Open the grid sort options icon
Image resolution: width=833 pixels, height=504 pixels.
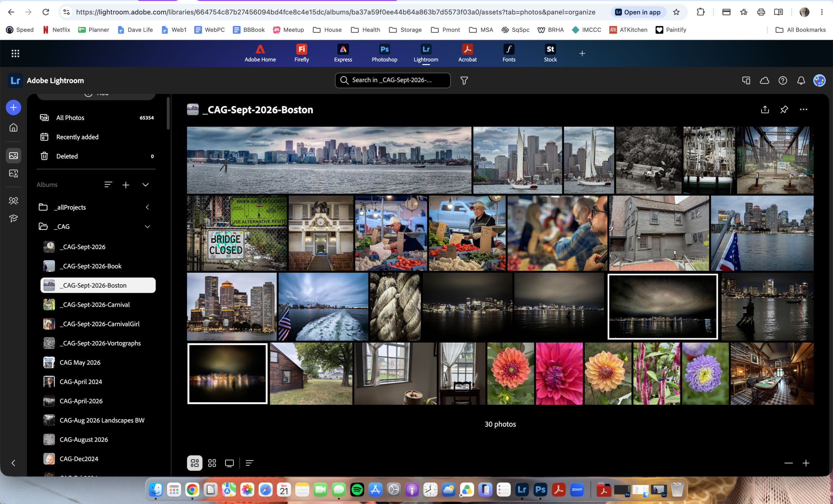click(250, 463)
